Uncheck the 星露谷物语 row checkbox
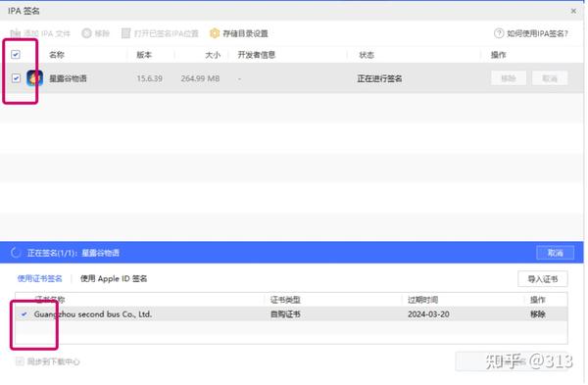The image size is (588, 385). tap(16, 78)
